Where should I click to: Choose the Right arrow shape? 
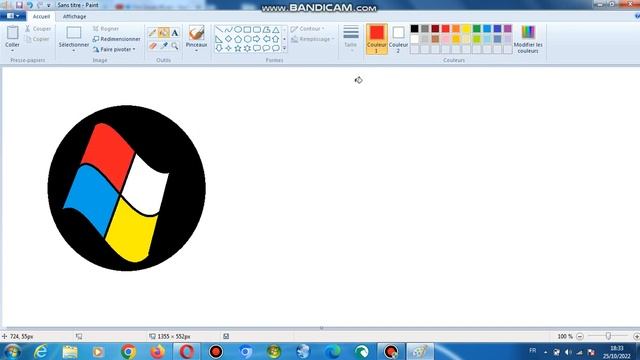pyautogui.click(x=257, y=39)
